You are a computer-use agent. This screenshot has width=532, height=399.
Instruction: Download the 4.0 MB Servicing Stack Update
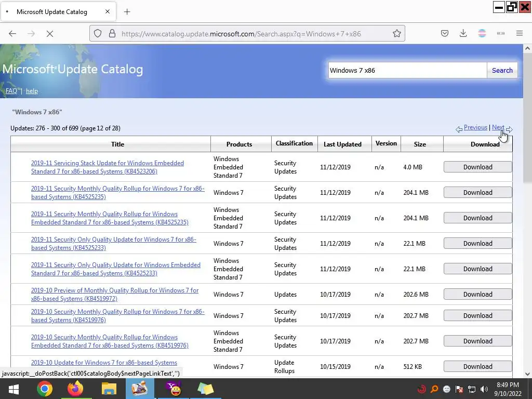(478, 167)
